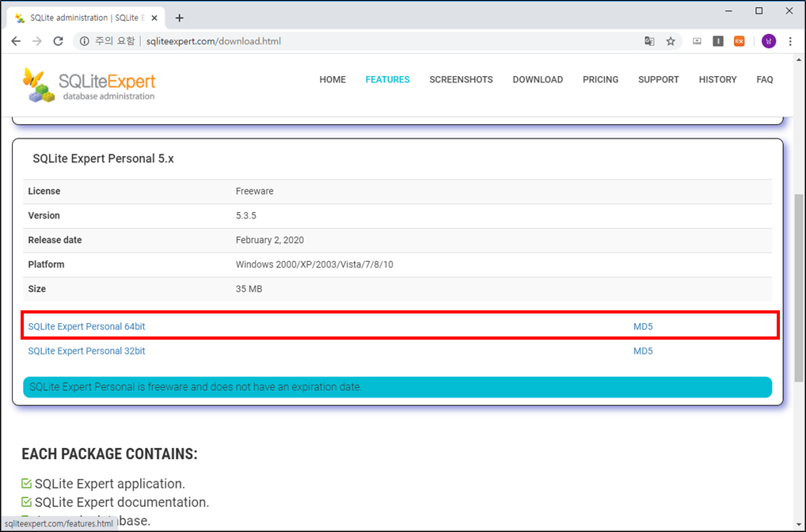
Task: Open the DOWNLOAD menu item
Action: (x=538, y=80)
